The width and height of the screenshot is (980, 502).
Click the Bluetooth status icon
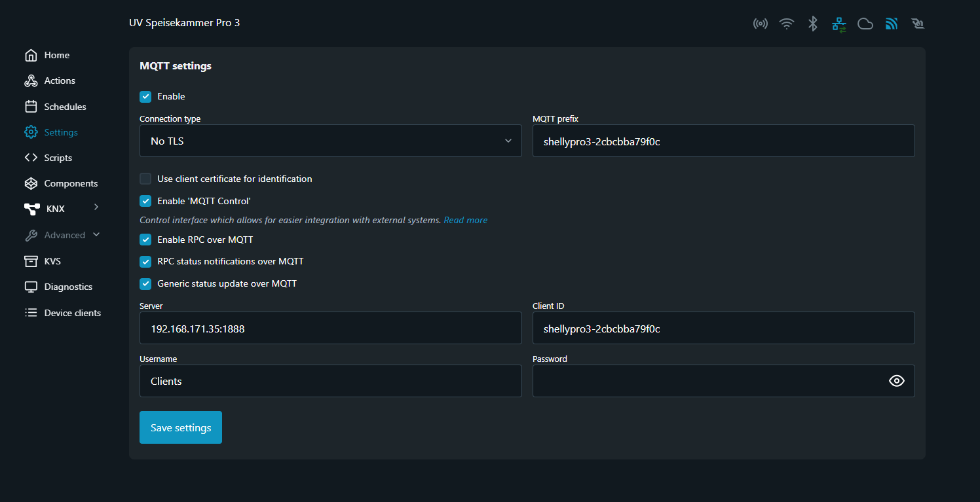[x=812, y=24]
